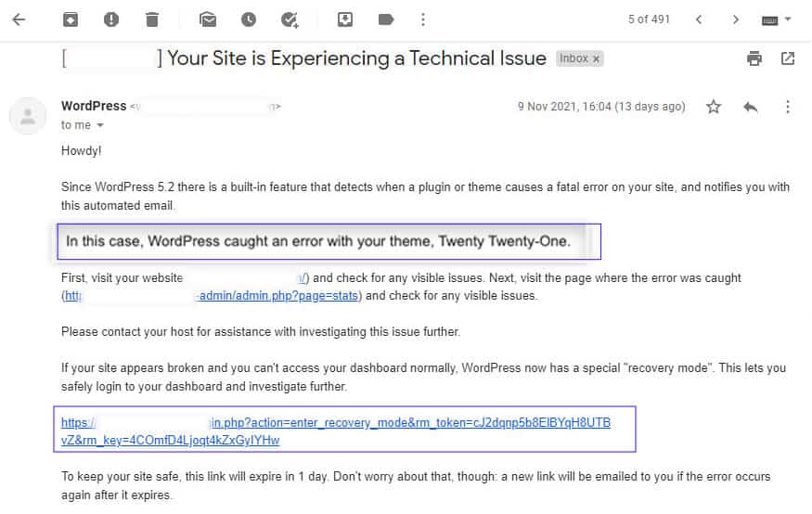Add email to Tasks
This screenshot has width=812, height=514.
290,19
